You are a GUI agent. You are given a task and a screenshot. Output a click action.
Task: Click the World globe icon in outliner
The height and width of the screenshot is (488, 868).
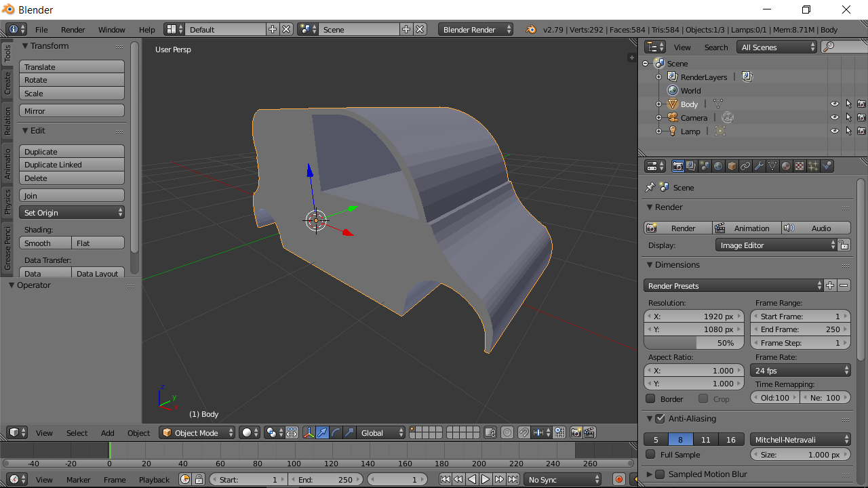[x=673, y=90]
